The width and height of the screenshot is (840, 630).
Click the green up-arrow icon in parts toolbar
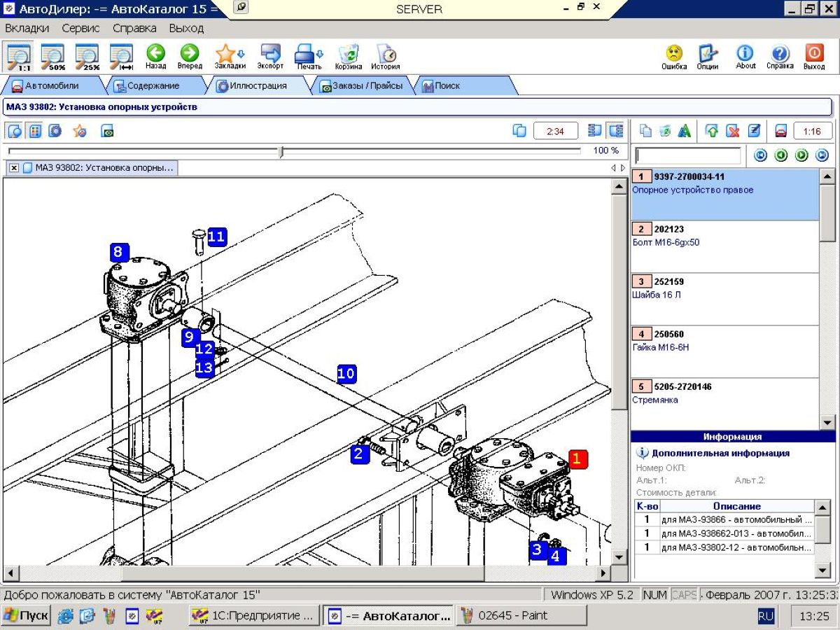(713, 131)
